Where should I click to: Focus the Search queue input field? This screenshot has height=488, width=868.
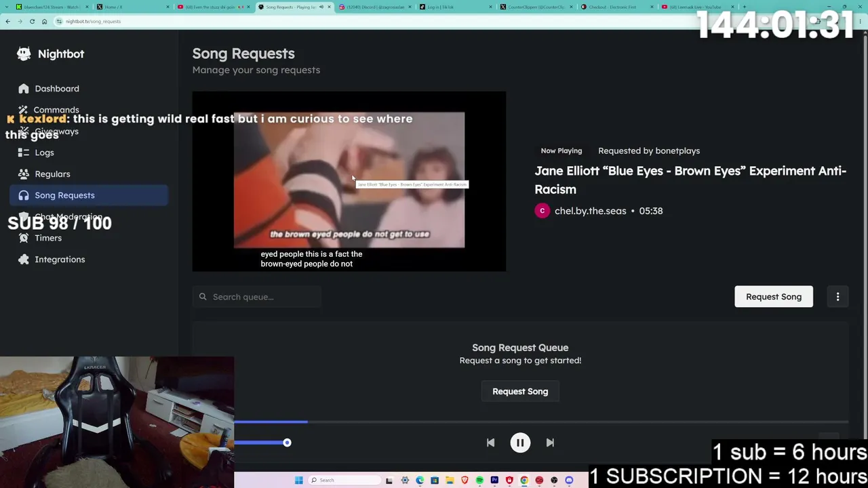click(257, 297)
